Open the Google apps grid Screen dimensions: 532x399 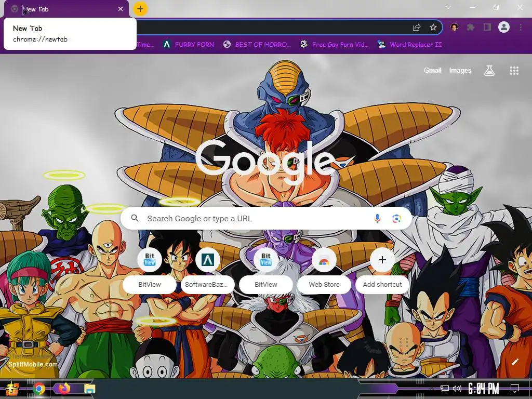pyautogui.click(x=514, y=71)
